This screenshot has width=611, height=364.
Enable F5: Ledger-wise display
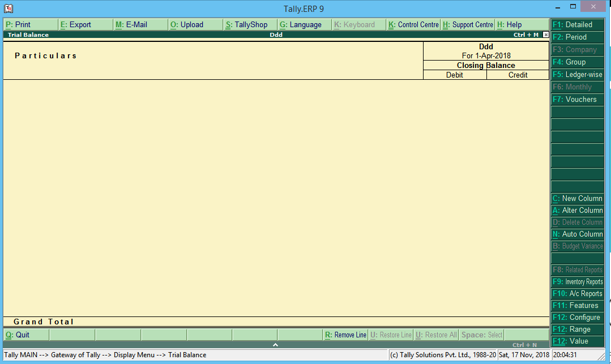577,74
